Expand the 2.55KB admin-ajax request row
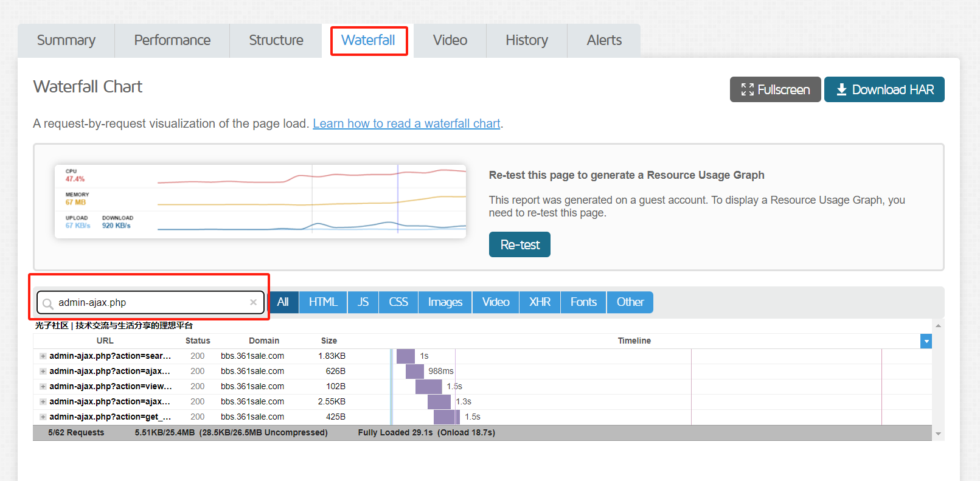 [x=43, y=401]
